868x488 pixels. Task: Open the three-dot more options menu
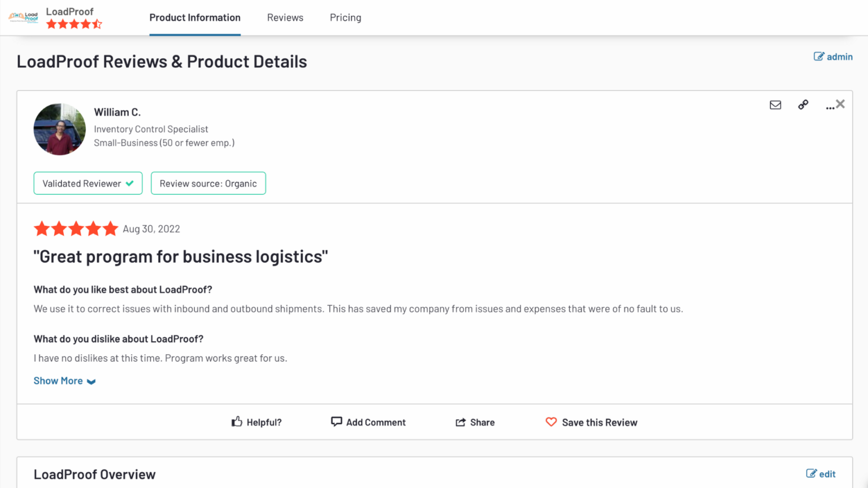[830, 107]
